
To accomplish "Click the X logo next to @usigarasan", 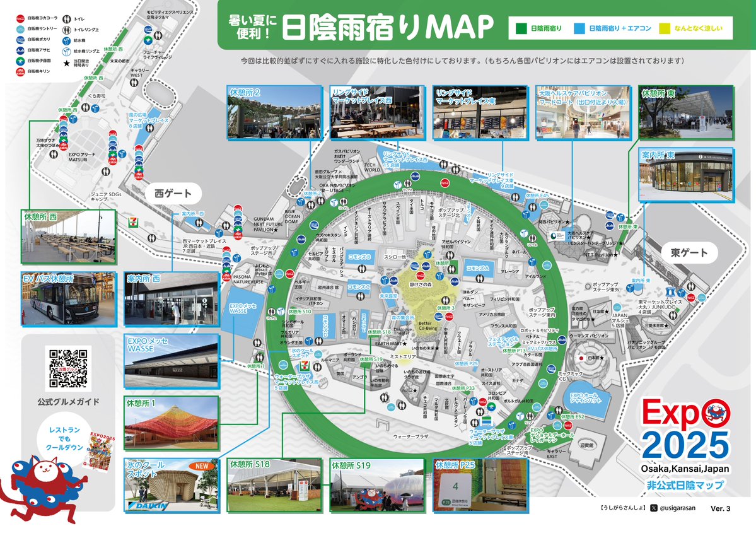I will (653, 508).
